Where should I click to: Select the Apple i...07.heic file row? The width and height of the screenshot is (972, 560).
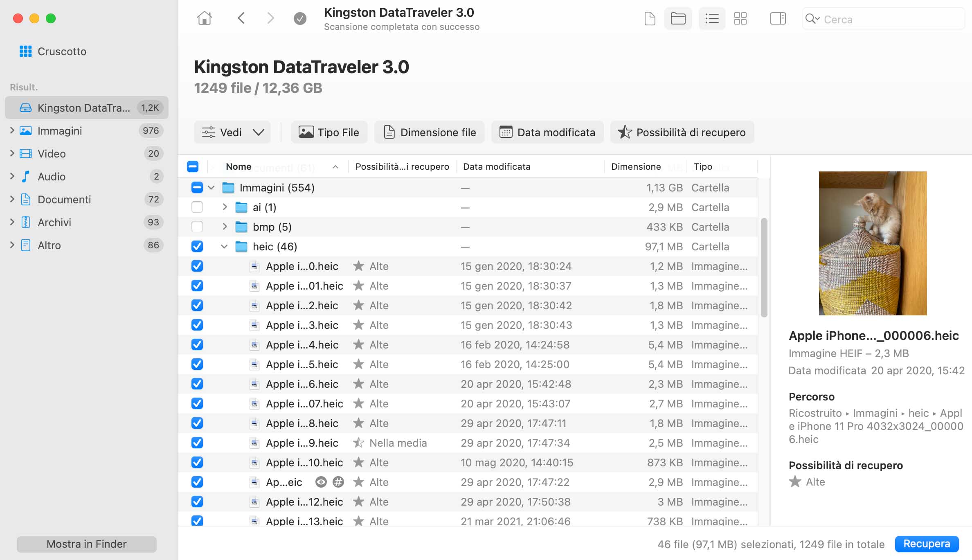coord(468,404)
